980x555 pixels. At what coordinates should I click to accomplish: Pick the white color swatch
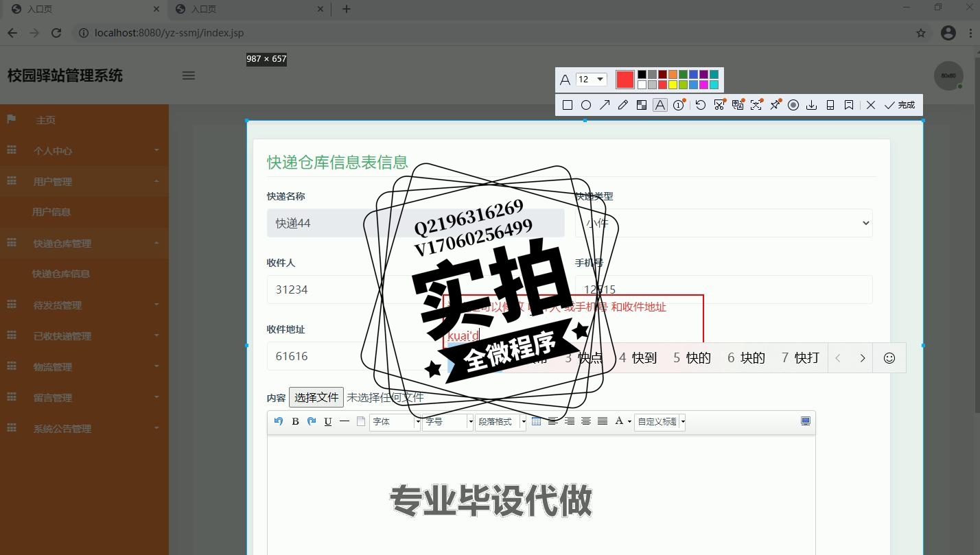click(642, 85)
